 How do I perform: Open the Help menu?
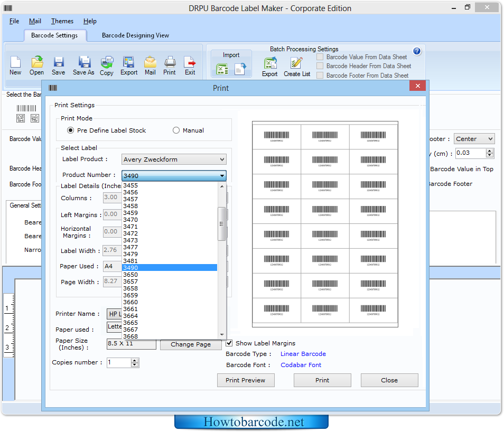[90, 21]
